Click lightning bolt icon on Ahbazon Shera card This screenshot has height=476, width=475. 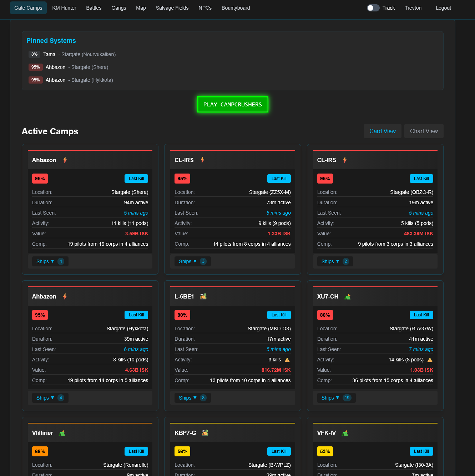(65, 160)
